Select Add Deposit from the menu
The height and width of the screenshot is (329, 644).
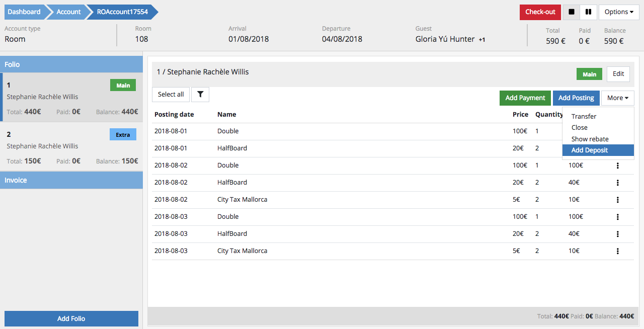click(590, 150)
